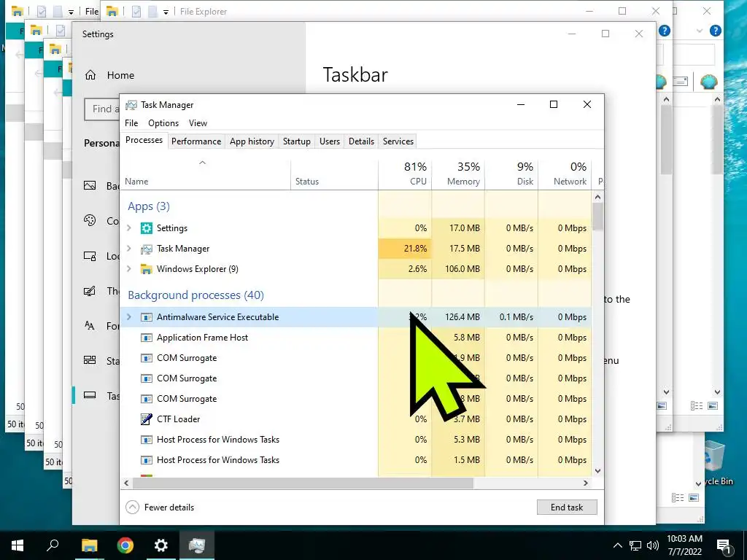Open the taskbar clock showing 10:03 AM
The image size is (747, 560).
(x=684, y=545)
